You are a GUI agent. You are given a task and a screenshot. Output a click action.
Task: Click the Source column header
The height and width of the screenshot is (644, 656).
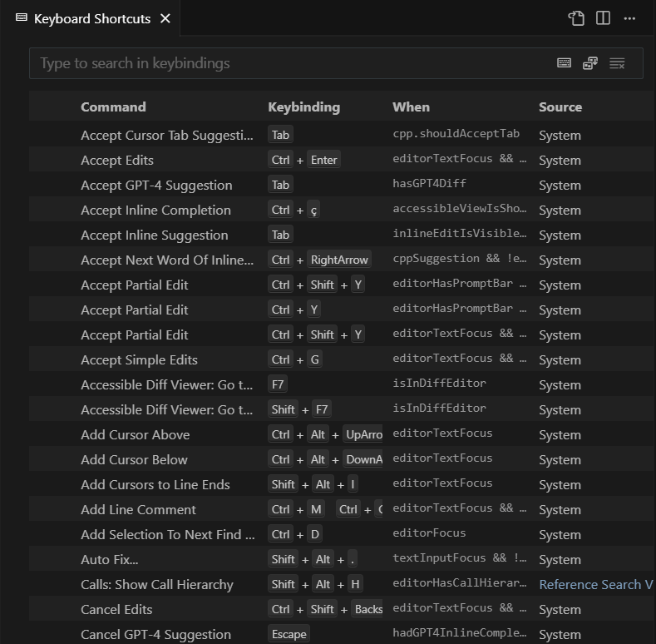coord(560,107)
